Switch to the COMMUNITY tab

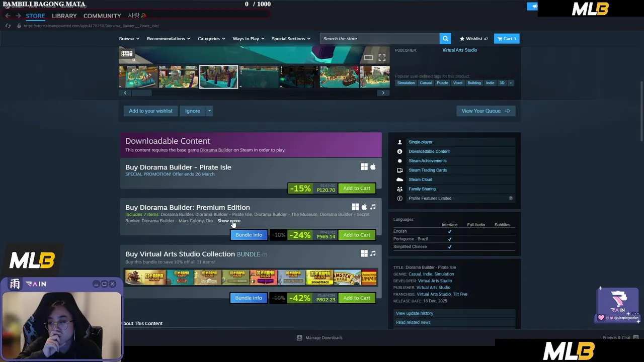point(102,16)
